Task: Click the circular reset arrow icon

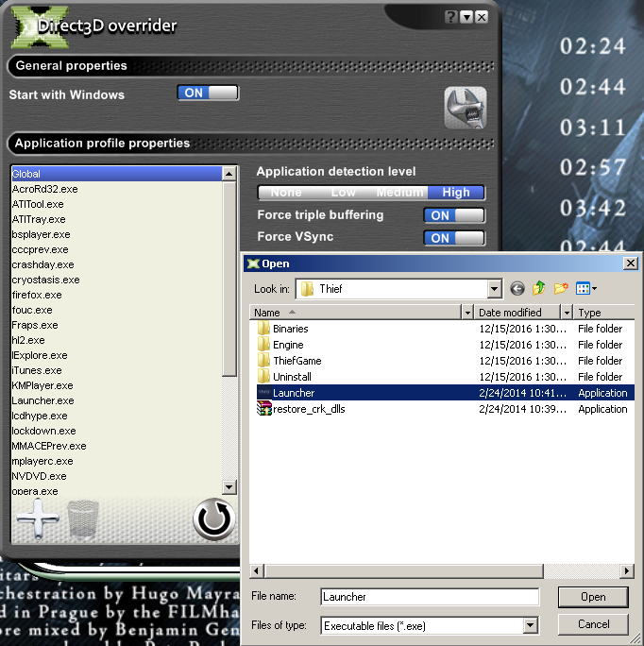Action: click(x=213, y=518)
